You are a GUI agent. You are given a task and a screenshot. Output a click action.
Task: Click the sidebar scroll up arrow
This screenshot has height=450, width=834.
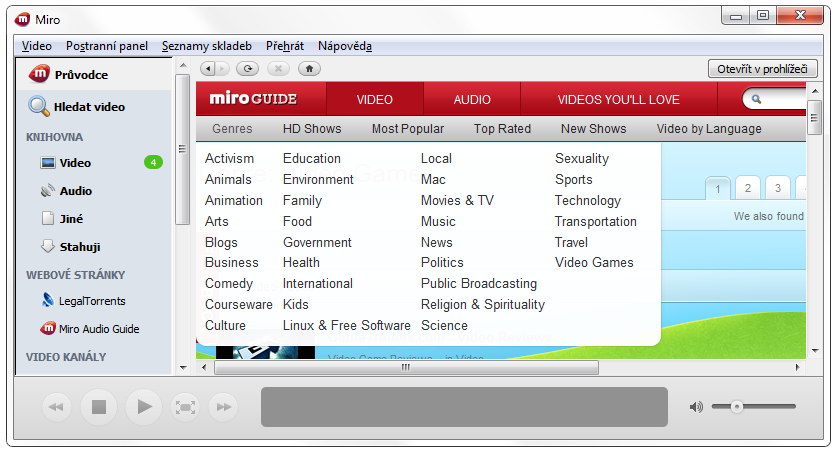(x=183, y=65)
